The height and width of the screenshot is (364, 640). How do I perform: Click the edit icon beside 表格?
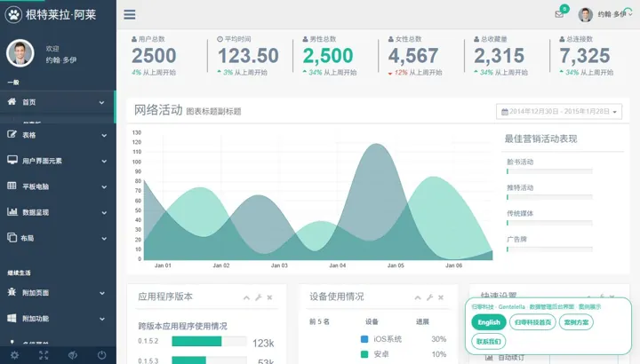[x=12, y=134]
